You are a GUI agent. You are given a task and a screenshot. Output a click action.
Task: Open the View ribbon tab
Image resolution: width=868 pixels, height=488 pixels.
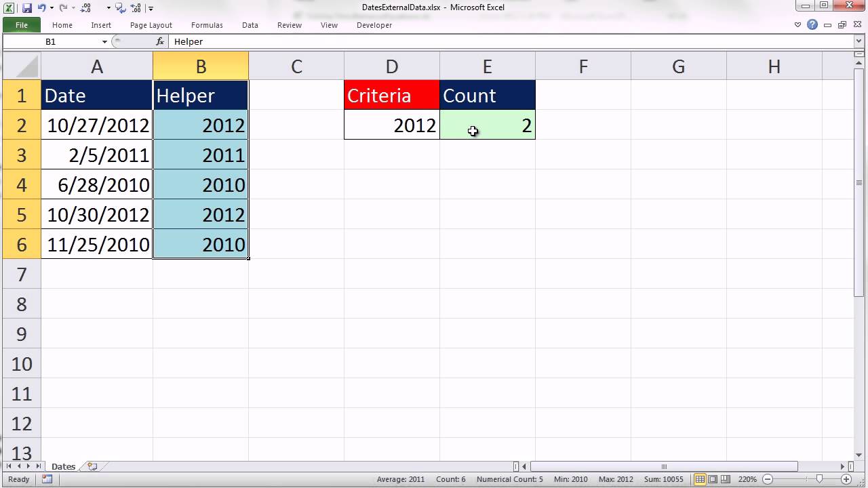pyautogui.click(x=329, y=25)
